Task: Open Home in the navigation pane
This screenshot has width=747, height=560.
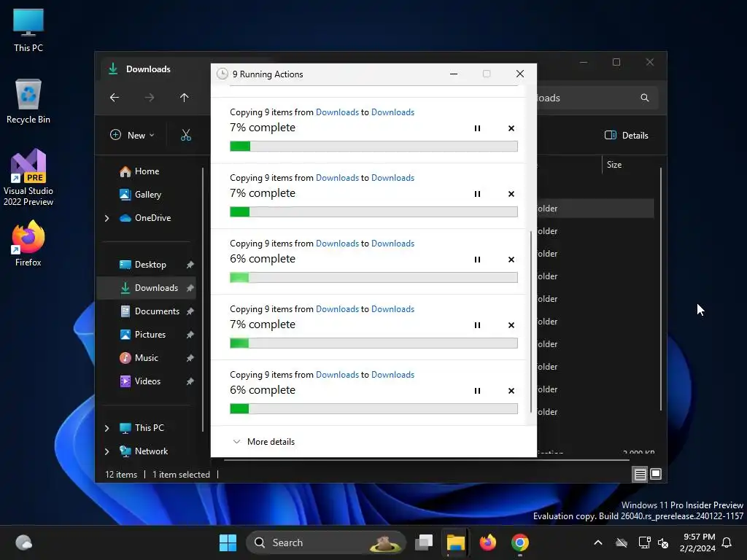Action: 147,171
